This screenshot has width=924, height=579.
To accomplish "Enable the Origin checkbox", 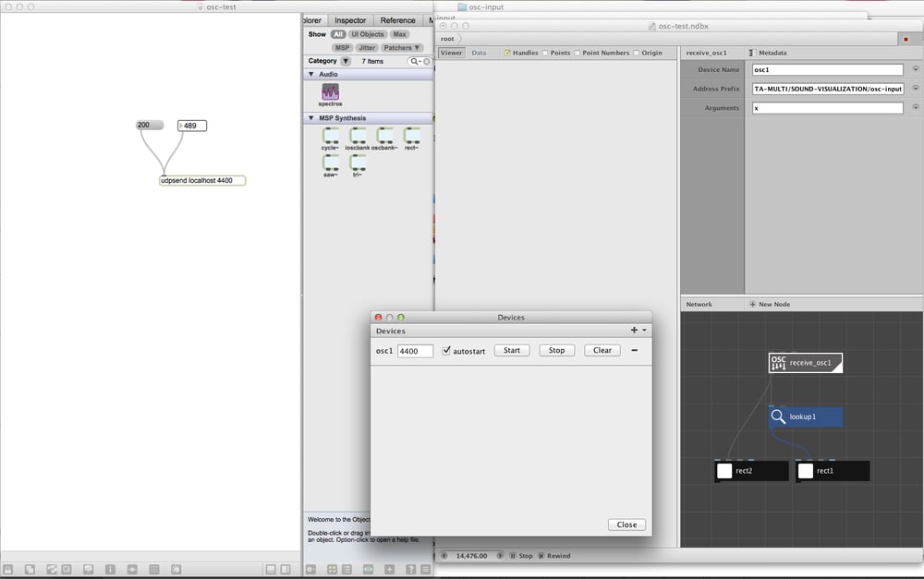I will [636, 53].
